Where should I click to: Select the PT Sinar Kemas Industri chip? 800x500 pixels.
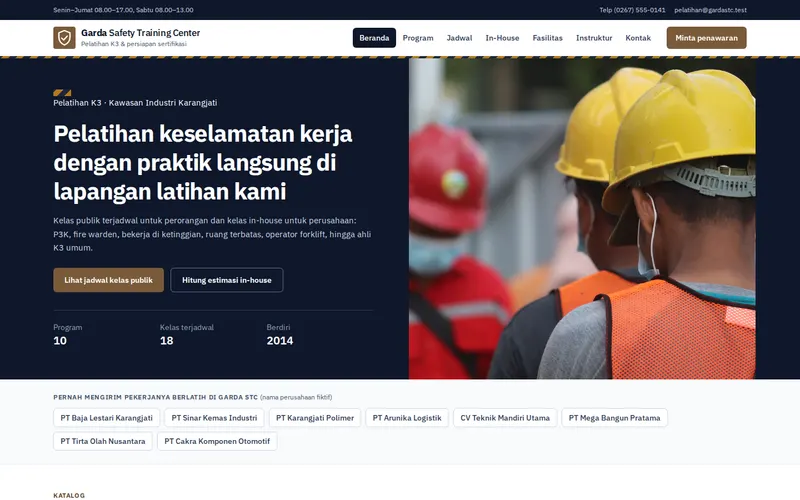click(x=214, y=418)
